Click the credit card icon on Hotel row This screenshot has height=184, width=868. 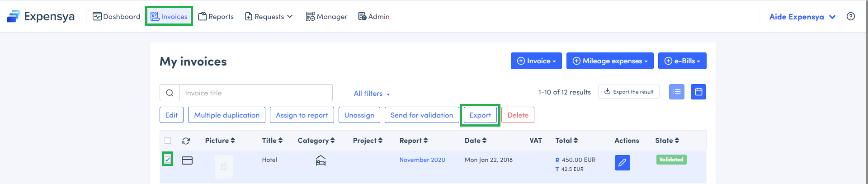[x=187, y=160]
